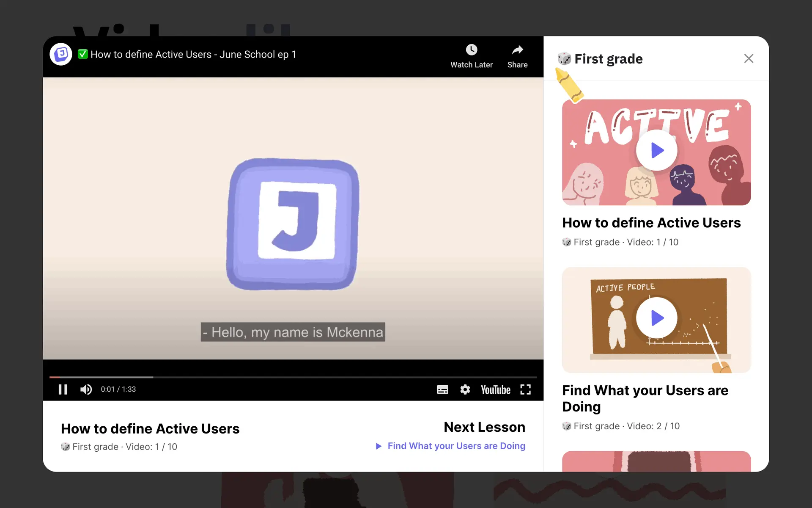
Task: Enter fullscreen mode
Action: point(525,389)
